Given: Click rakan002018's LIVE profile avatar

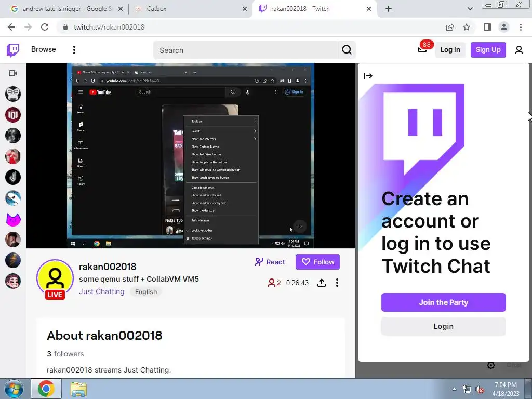Looking at the screenshot, I should tap(55, 278).
